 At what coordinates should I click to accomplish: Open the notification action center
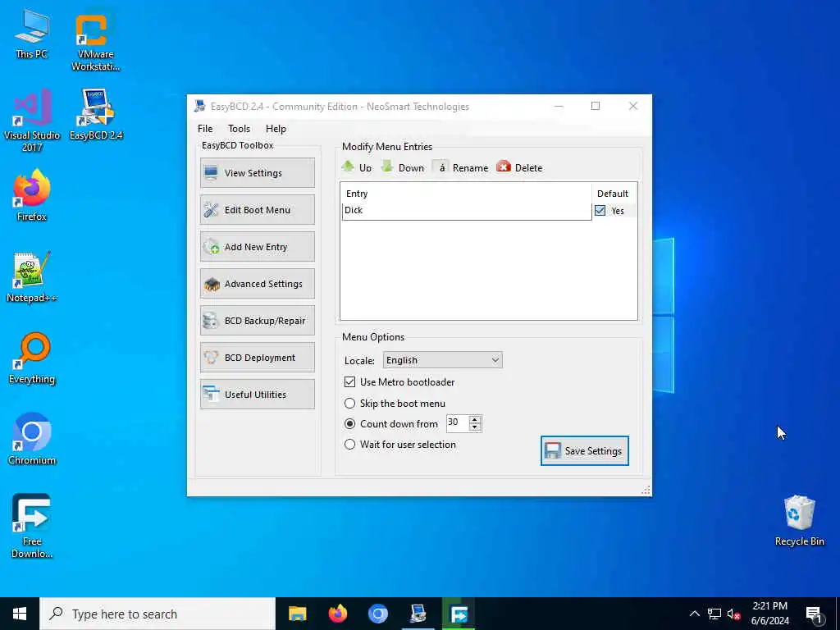[815, 614]
